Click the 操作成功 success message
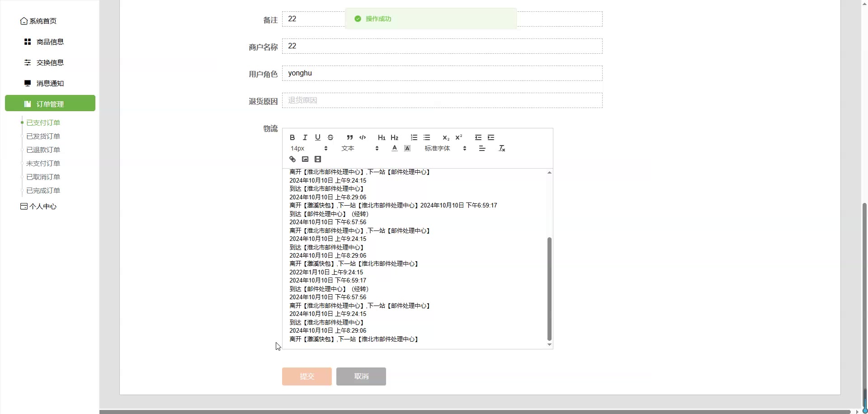The image size is (868, 414). coord(431,19)
